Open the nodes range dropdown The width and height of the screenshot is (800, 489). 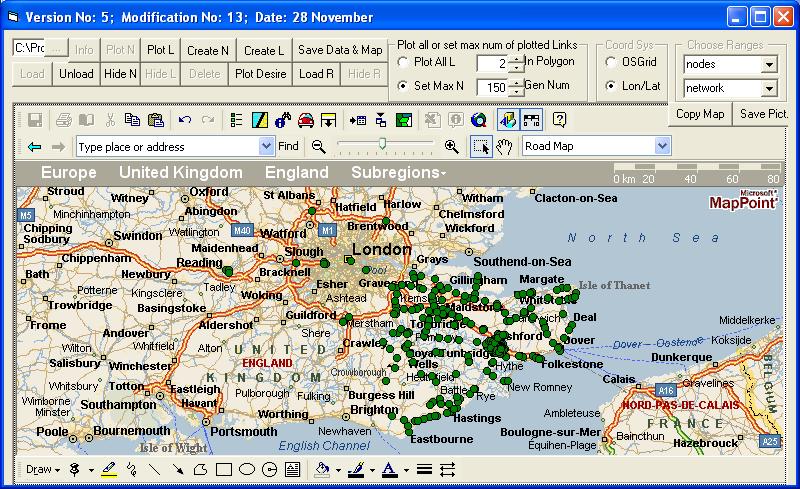point(769,64)
